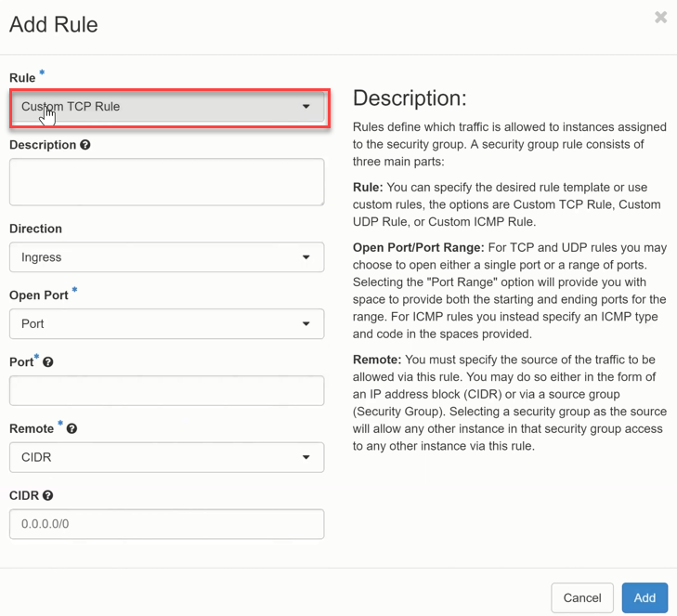
Task: Focus the Description text area
Action: pyautogui.click(x=167, y=181)
